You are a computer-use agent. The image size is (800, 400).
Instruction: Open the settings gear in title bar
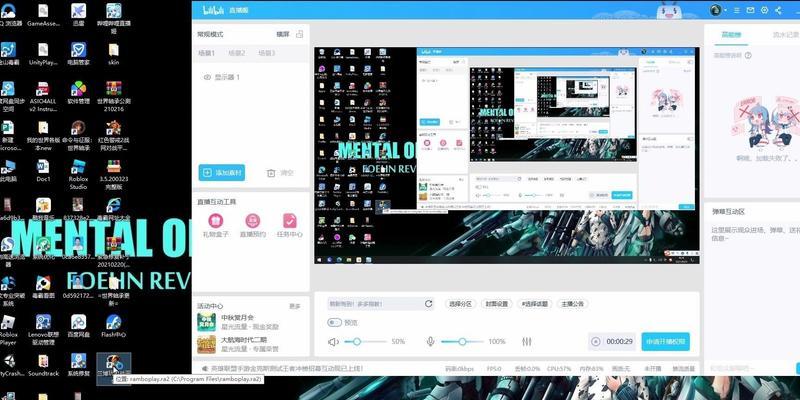tap(764, 10)
